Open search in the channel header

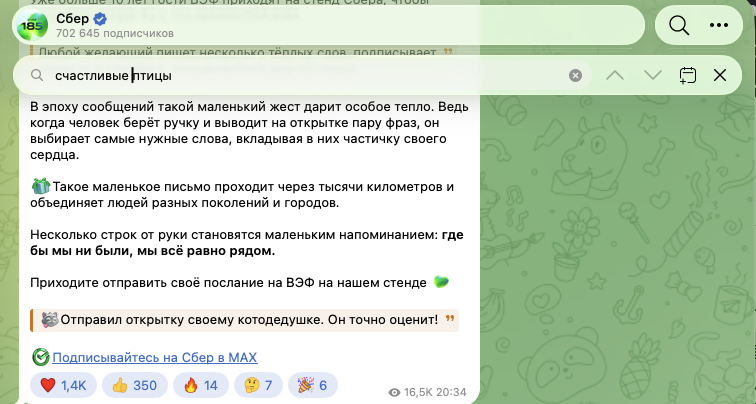(678, 25)
